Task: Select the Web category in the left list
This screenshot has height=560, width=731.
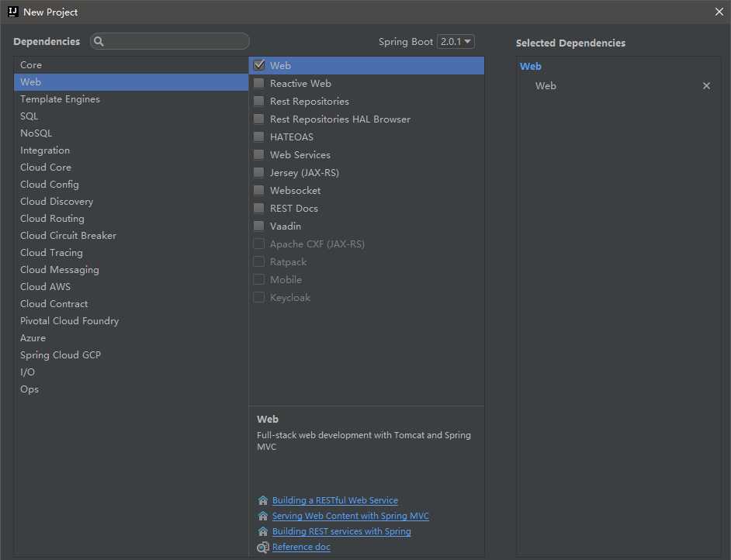Action: [x=131, y=82]
